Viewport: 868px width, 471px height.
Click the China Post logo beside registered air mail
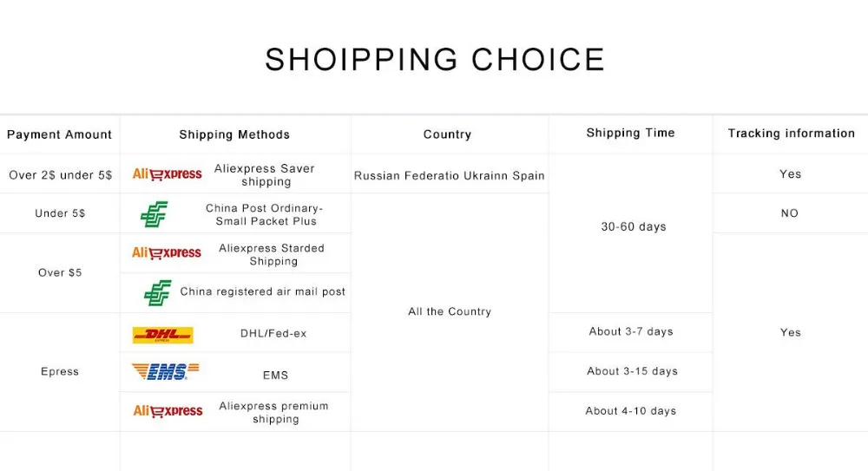[x=157, y=293]
